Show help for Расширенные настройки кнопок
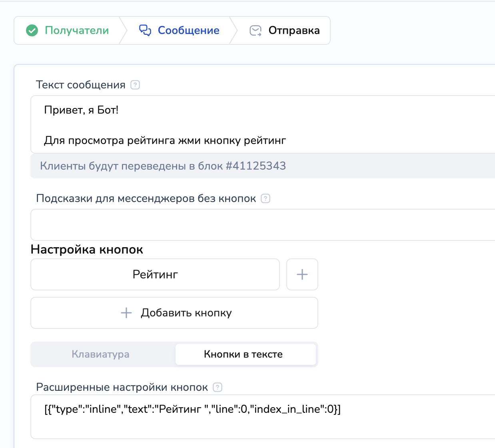 tap(218, 387)
